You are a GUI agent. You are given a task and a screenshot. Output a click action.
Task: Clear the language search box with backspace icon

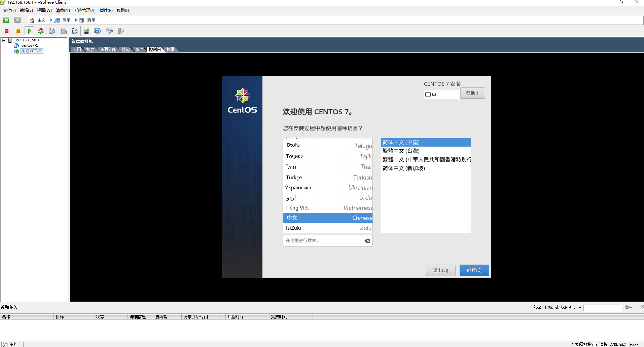point(367,241)
